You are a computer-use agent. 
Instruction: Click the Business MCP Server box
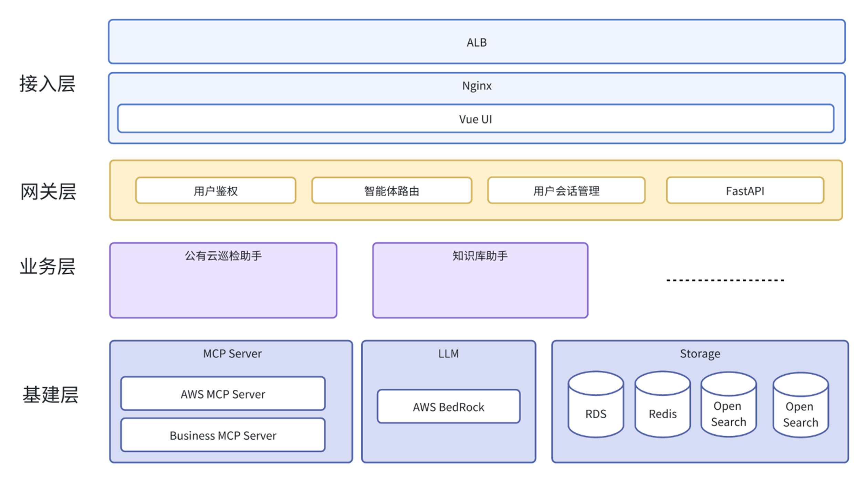click(223, 435)
